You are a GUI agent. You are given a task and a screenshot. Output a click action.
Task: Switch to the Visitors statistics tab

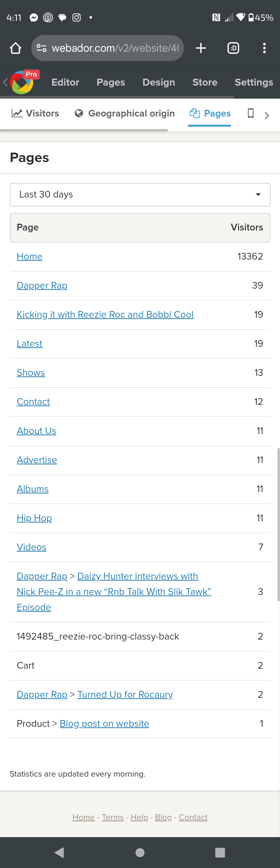35,113
